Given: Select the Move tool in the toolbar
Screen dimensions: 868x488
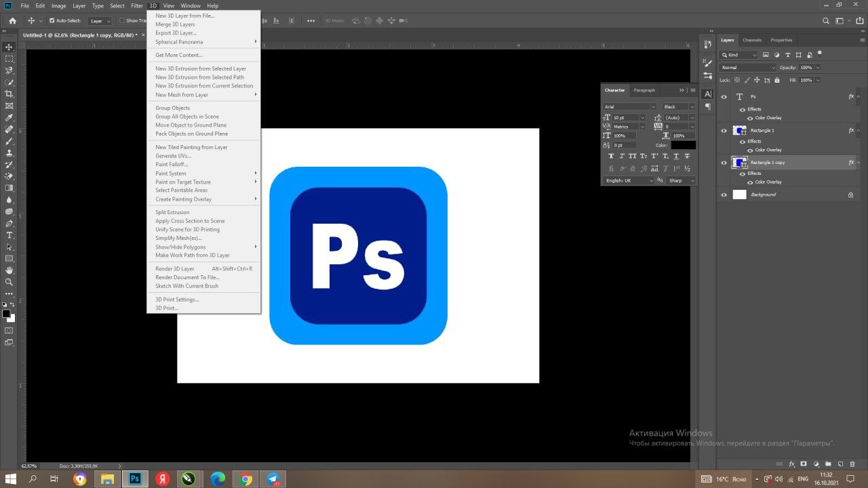Looking at the screenshot, I should pyautogui.click(x=9, y=47).
